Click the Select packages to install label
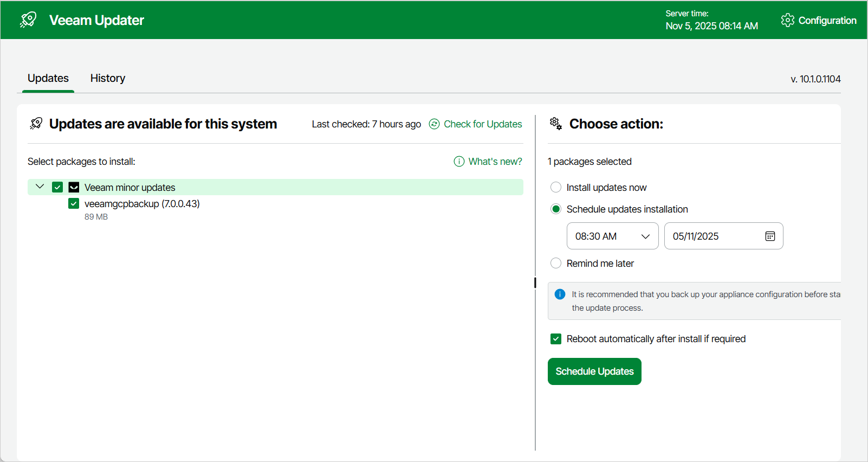 coord(81,162)
